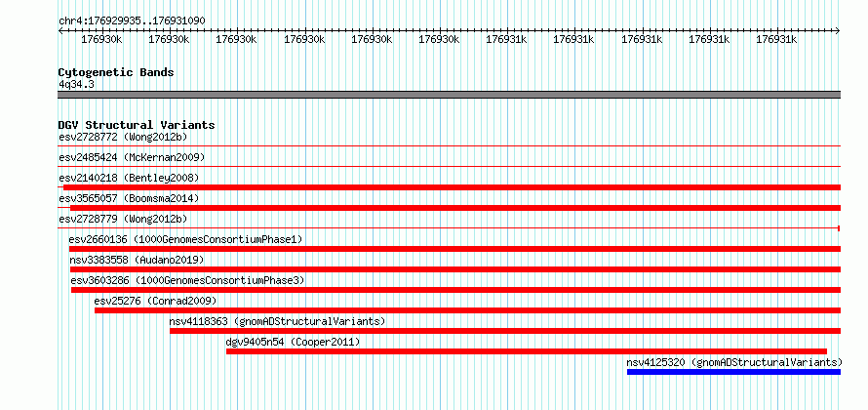This screenshot has width=868, height=410.
Task: Select the DGV Structural Variants track title
Action: coord(137,125)
